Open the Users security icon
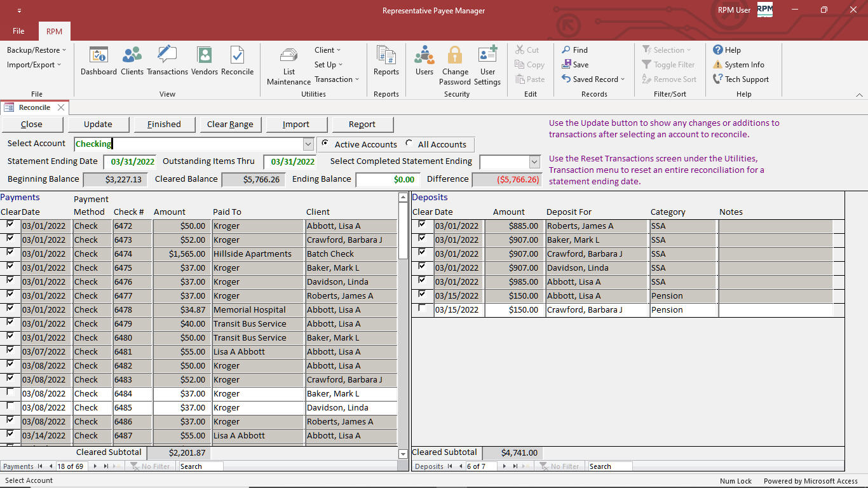Image resolution: width=868 pixels, height=488 pixels. (424, 61)
